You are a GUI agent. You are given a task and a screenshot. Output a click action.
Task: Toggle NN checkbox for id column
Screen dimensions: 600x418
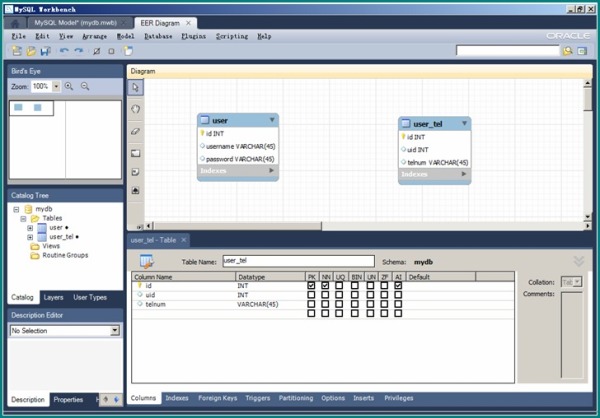(x=325, y=286)
